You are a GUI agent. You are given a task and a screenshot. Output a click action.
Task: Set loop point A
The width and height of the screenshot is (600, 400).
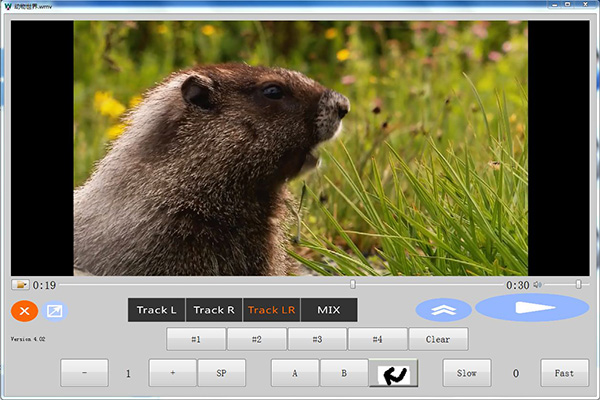coord(295,373)
